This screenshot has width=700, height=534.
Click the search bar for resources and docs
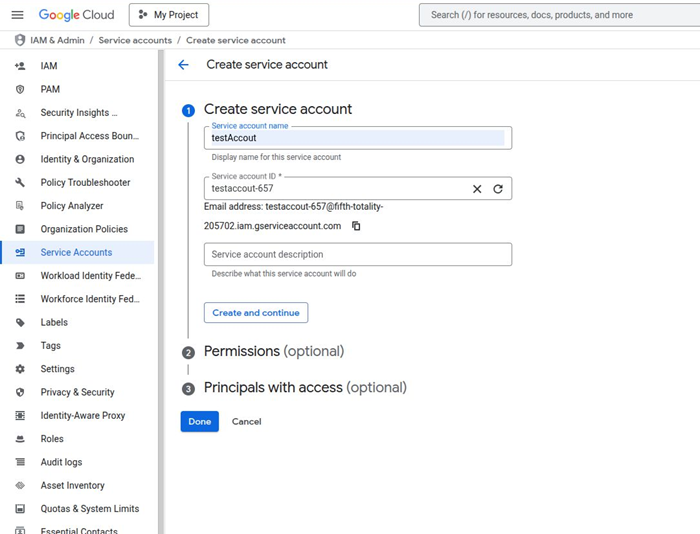[560, 15]
